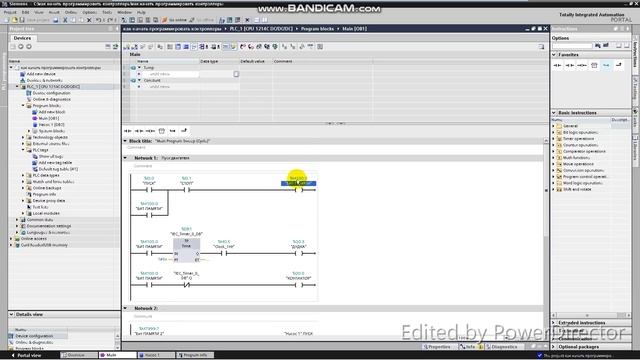Expand Watch and force tables folder
Viewport: 640px width, 360px height.
(x=23, y=182)
